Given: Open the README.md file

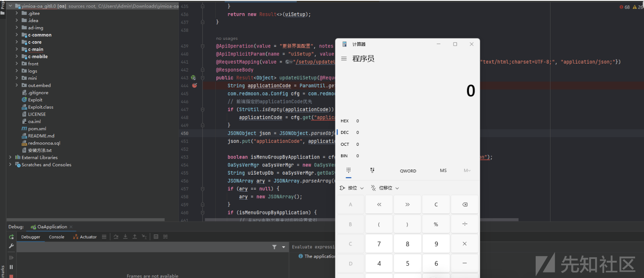Looking at the screenshot, I should [x=41, y=136].
